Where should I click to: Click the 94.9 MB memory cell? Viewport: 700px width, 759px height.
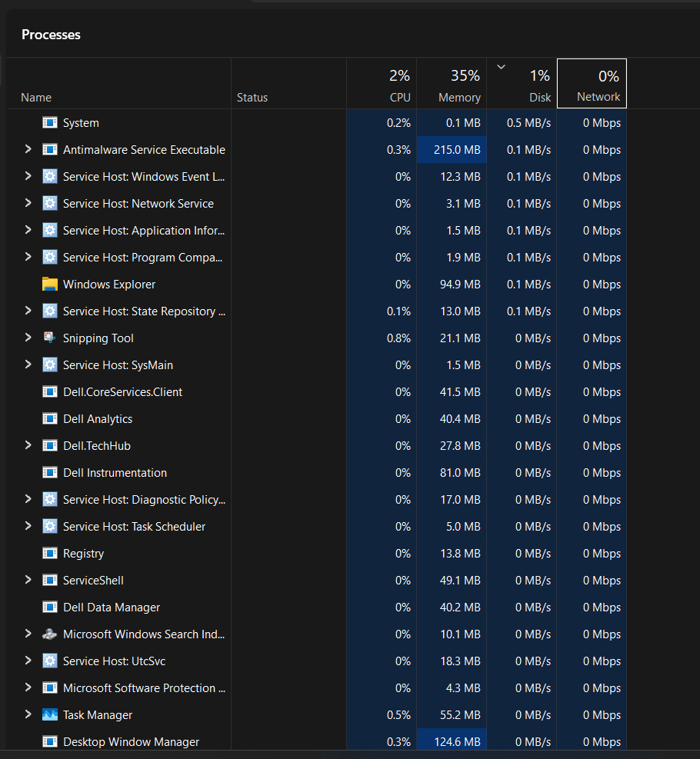(452, 284)
